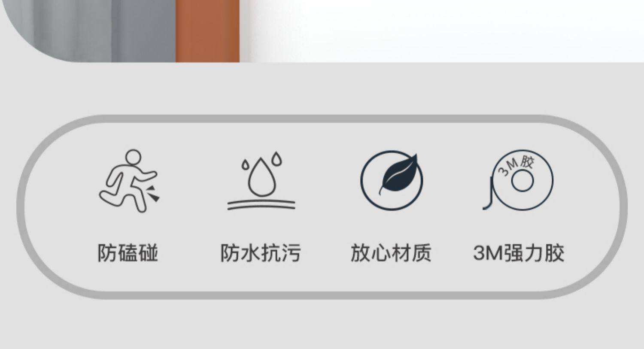Click the wavy surface lines under the droplet
This screenshot has width=644, height=349.
point(261,205)
